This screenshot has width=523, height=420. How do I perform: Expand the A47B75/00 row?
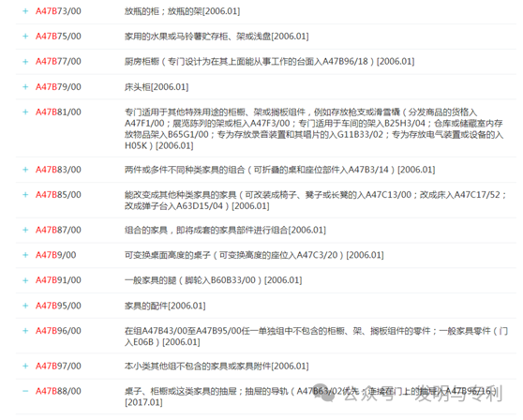25,36
